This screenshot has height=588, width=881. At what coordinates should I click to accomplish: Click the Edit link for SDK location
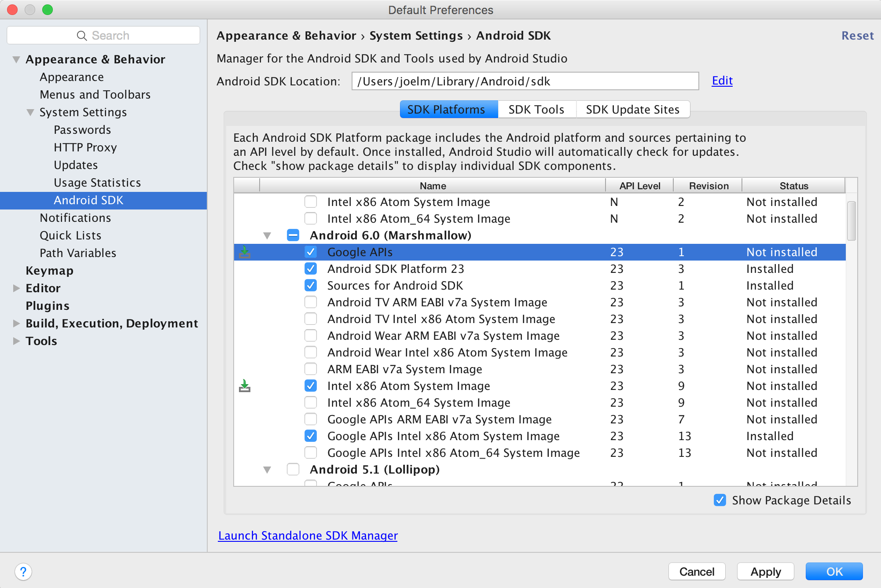tap(722, 80)
